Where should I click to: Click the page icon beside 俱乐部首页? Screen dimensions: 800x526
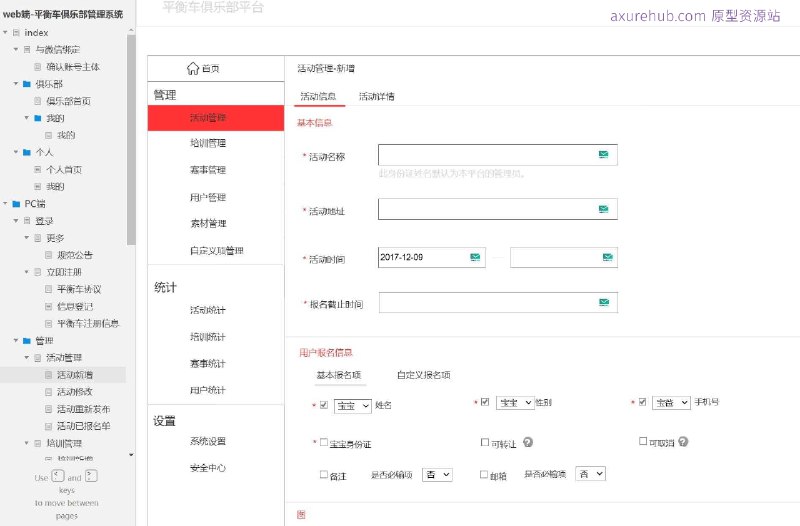click(38, 101)
